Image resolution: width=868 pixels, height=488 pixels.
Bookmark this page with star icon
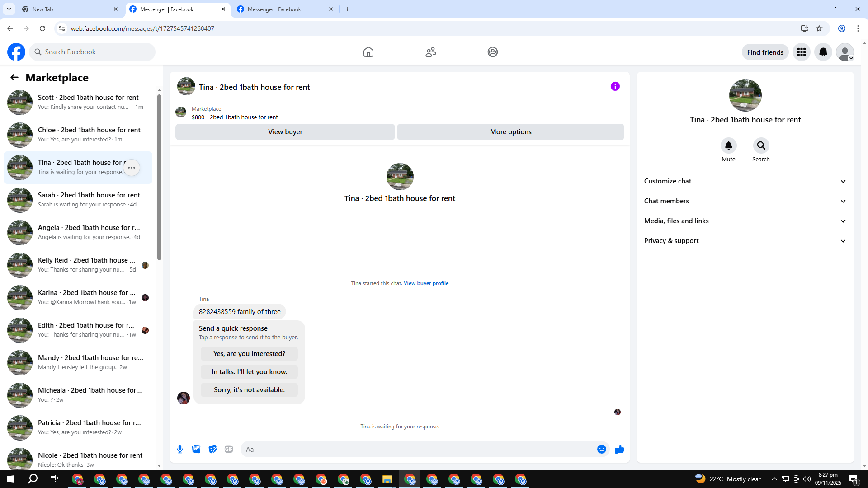point(819,28)
